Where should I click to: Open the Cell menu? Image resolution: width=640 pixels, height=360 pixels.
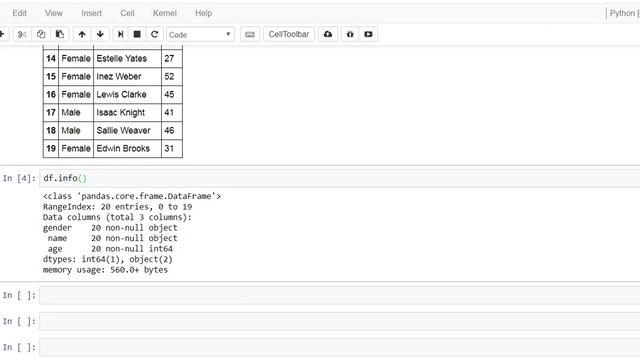127,13
